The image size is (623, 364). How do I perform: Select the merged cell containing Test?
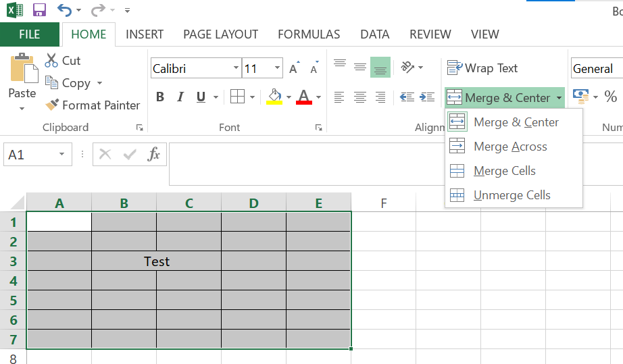click(157, 261)
